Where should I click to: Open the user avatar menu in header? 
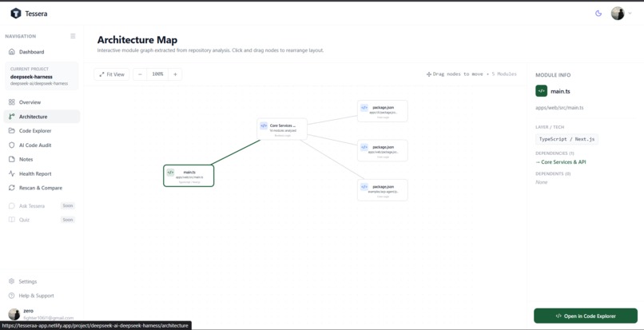point(618,14)
